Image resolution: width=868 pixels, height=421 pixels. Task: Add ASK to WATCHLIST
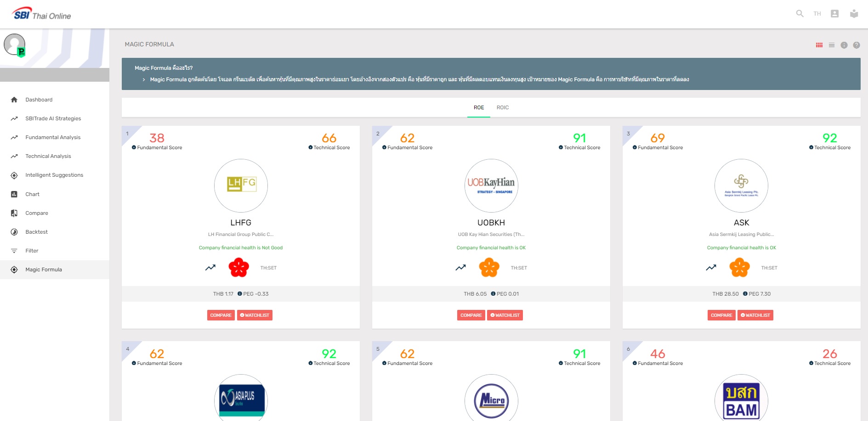pyautogui.click(x=755, y=315)
